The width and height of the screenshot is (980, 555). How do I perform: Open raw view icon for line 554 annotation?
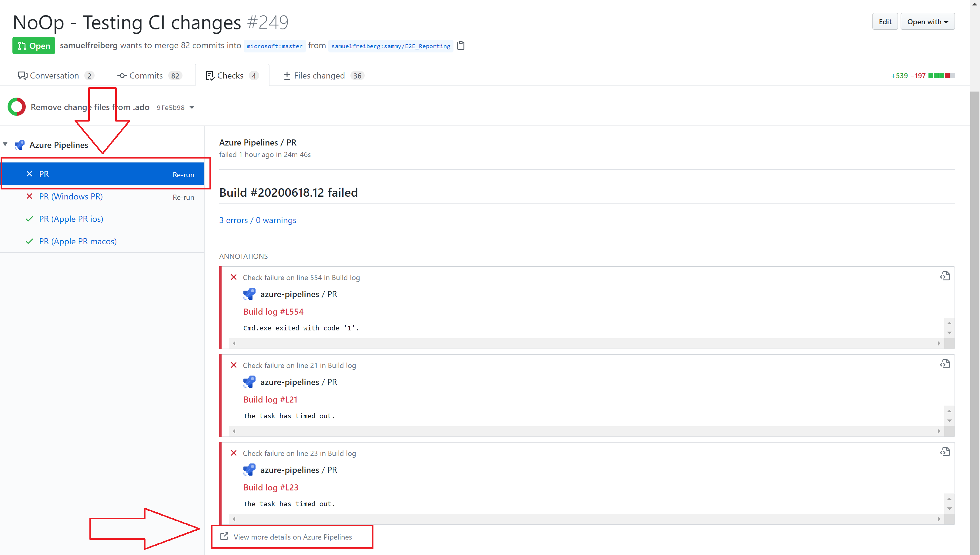coord(945,276)
